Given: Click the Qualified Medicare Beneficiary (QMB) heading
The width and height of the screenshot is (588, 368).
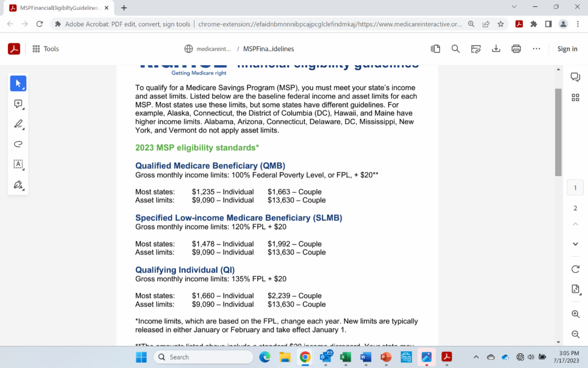Looking at the screenshot, I should (210, 165).
